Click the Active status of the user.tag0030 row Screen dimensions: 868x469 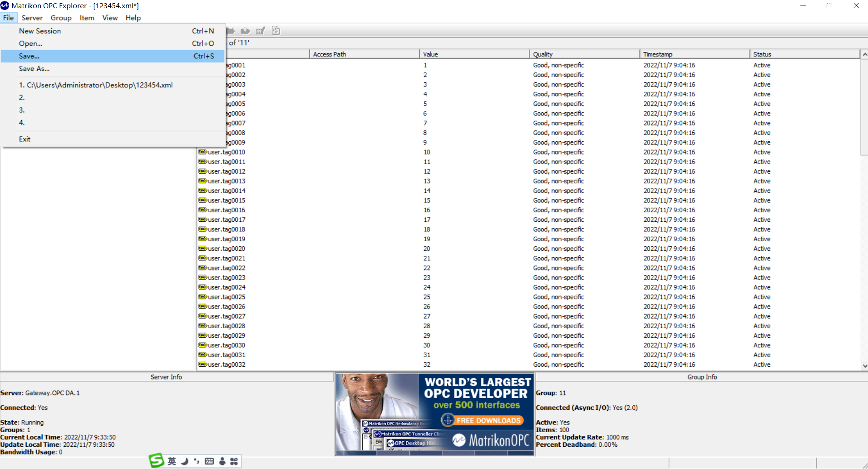(762, 345)
